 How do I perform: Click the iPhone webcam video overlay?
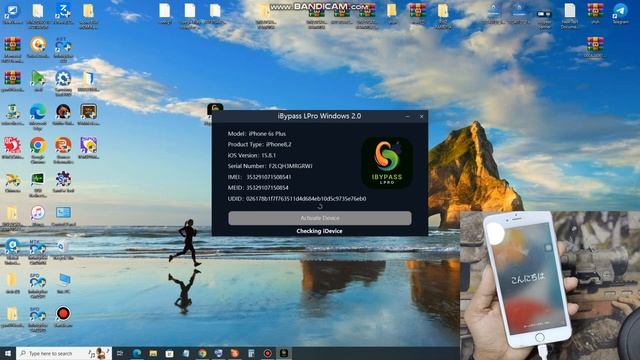tap(550, 285)
